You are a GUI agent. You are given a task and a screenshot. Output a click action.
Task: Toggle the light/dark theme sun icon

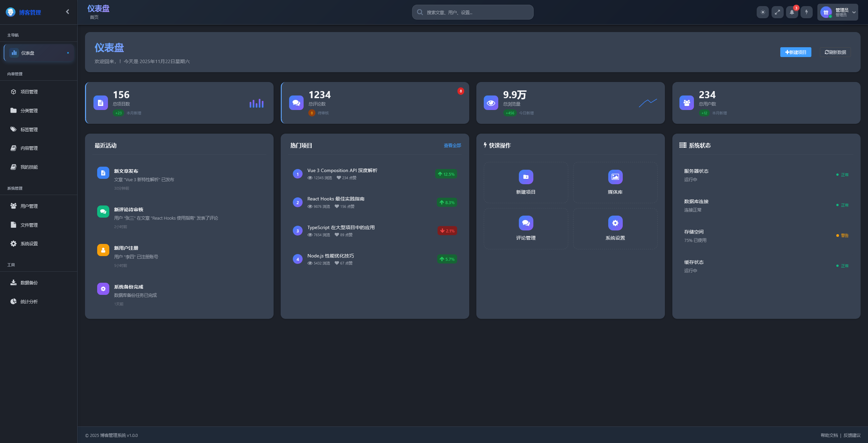(762, 12)
